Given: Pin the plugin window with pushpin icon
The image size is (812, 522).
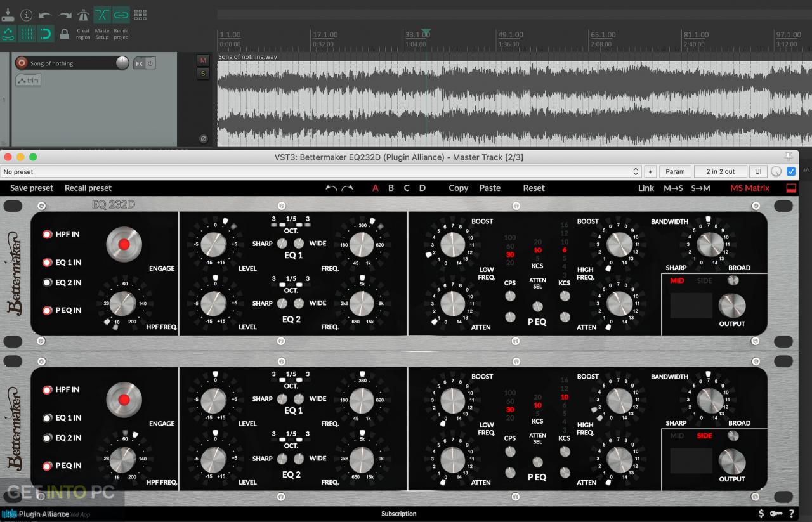Looking at the screenshot, I should pos(789,157).
